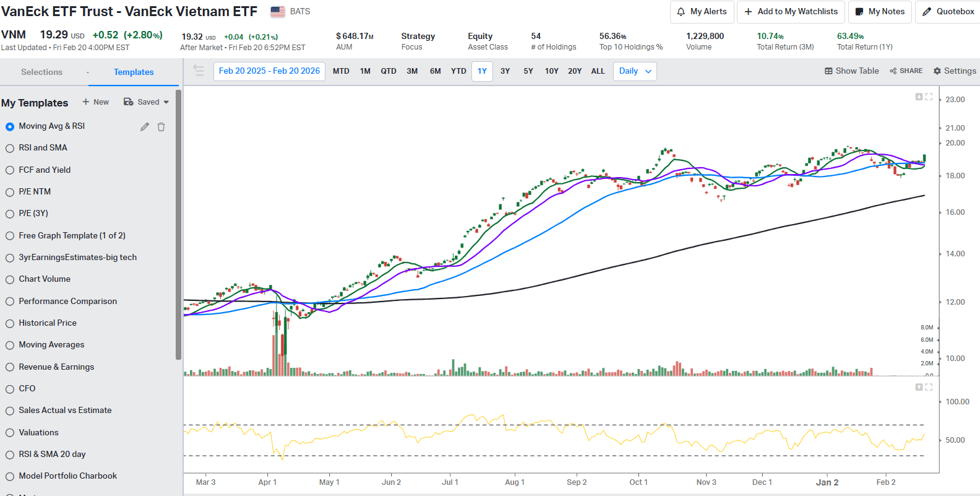The width and height of the screenshot is (980, 496).
Task: Select the CFO template
Action: pos(10,389)
